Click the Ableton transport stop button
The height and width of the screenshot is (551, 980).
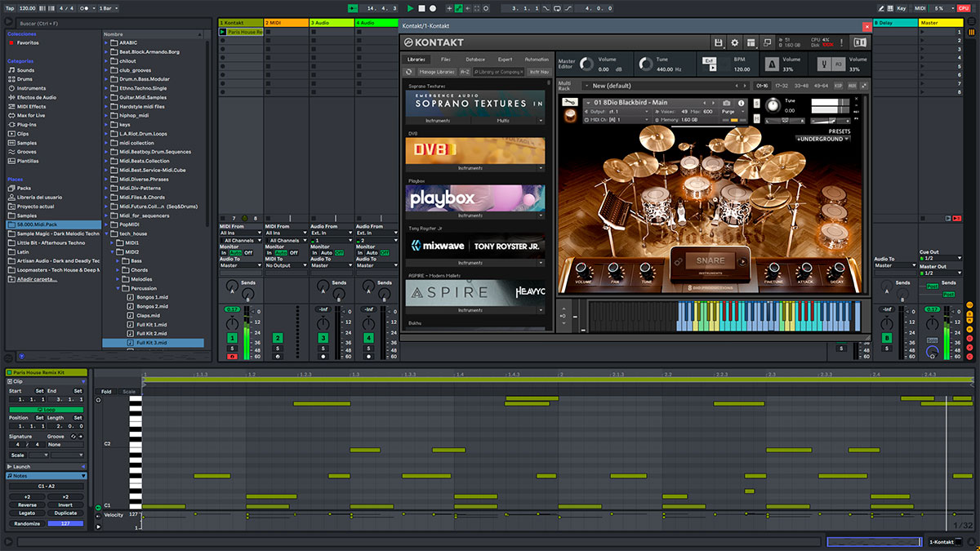pyautogui.click(x=421, y=8)
